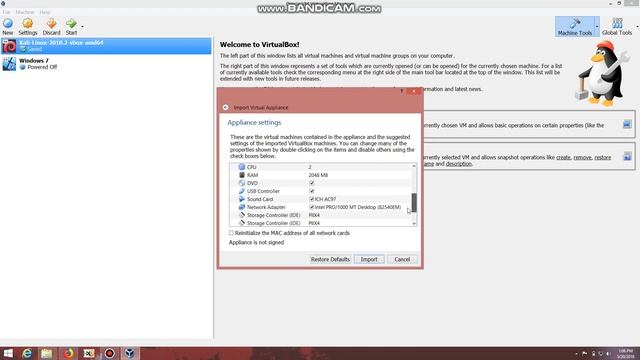Select the Machine Tools button
Screen dimensions: 640x360
(575, 27)
